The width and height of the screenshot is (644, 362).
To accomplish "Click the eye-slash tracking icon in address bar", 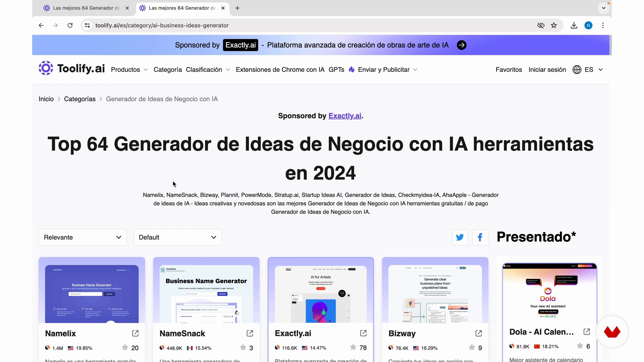I will click(x=541, y=25).
